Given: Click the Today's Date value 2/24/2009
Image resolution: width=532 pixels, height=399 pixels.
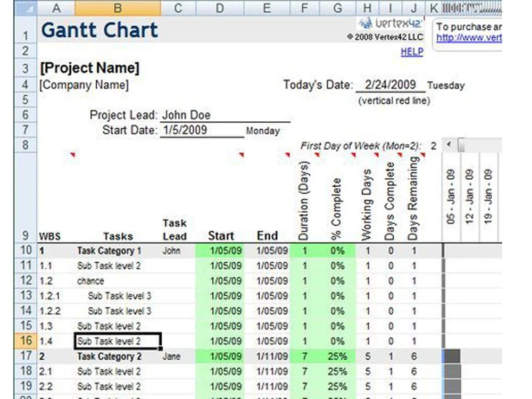Looking at the screenshot, I should 390,85.
